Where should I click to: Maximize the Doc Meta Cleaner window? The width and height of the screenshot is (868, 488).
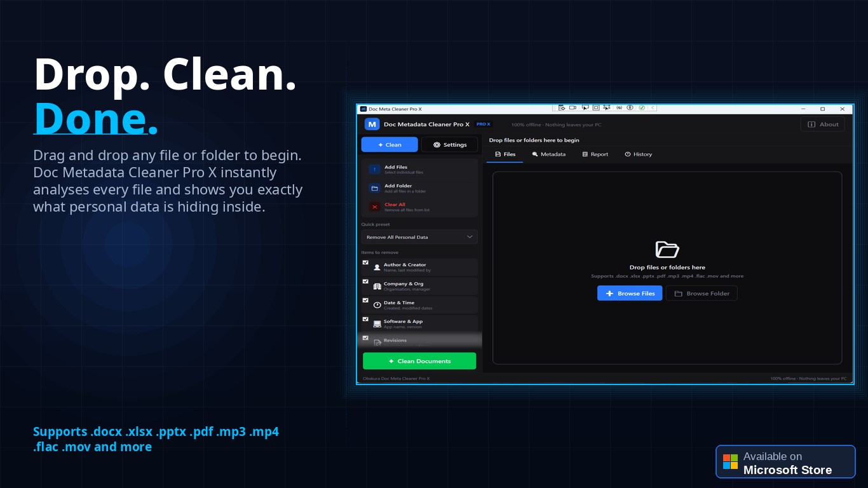click(822, 109)
